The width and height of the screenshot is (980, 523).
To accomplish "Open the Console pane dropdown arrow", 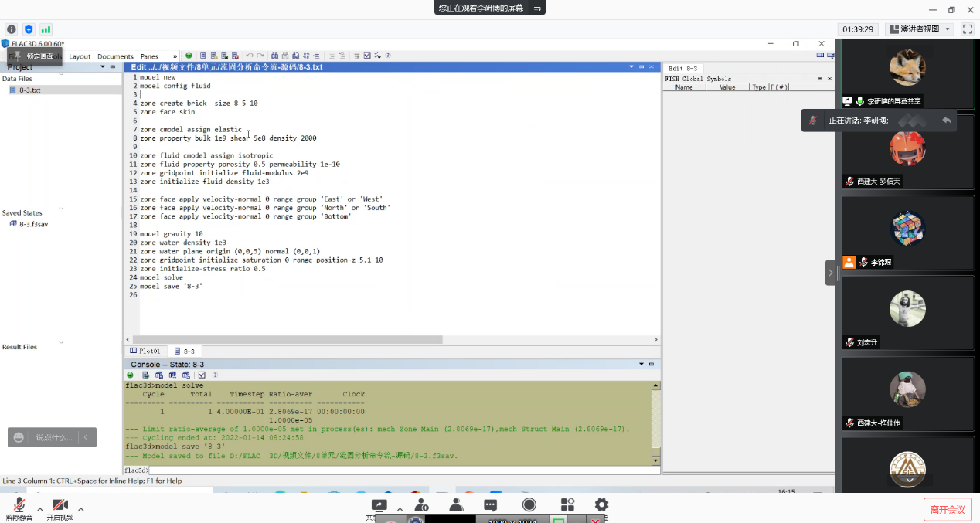I will coord(641,364).
